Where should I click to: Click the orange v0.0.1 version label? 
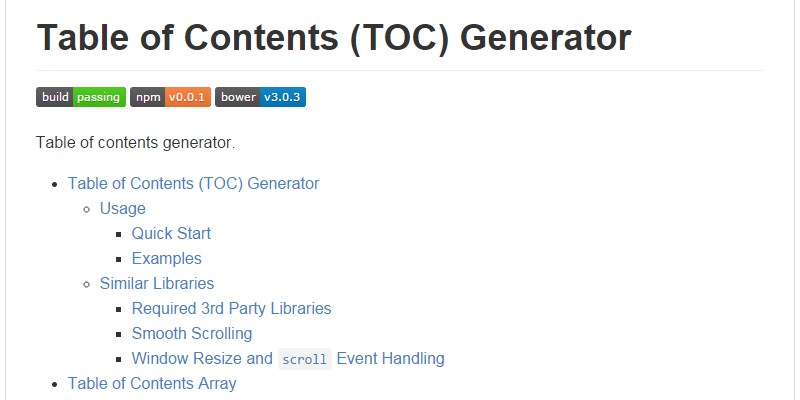point(187,97)
